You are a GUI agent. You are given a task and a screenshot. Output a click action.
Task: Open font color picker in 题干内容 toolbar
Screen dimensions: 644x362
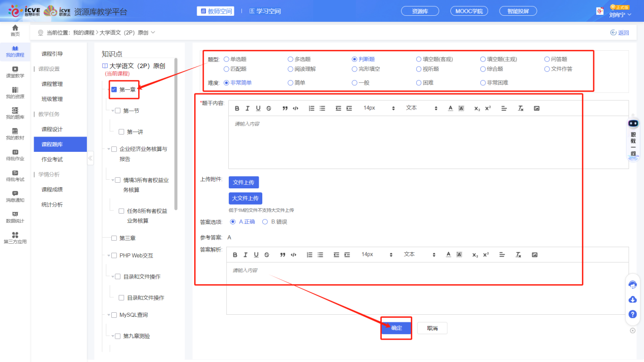coord(450,108)
